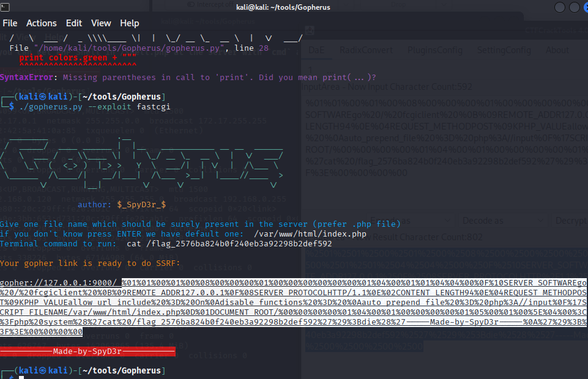Click the terminal cursor at the last prompt
This screenshot has height=379, width=588.
[21, 377]
